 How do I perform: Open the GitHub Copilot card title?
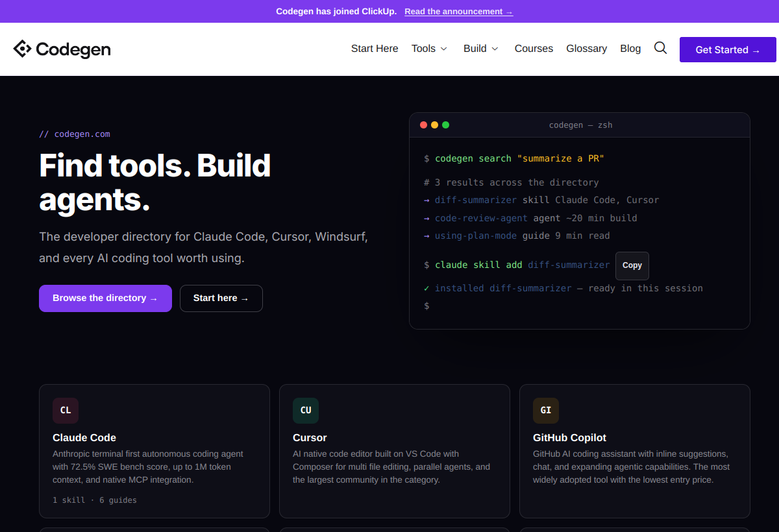(569, 438)
